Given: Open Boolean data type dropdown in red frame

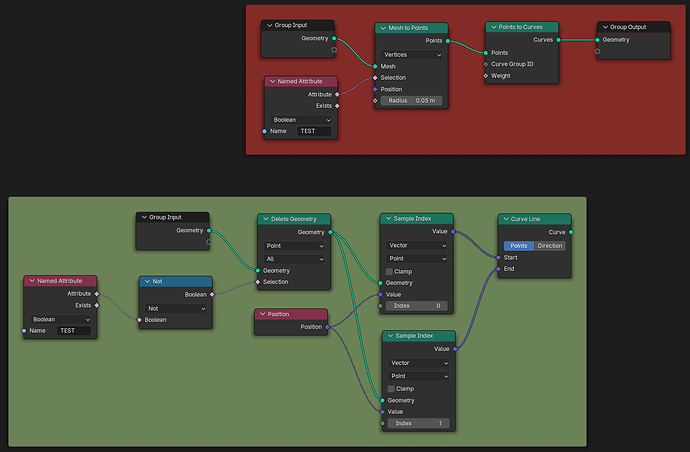Looking at the screenshot, I should pyautogui.click(x=301, y=120).
